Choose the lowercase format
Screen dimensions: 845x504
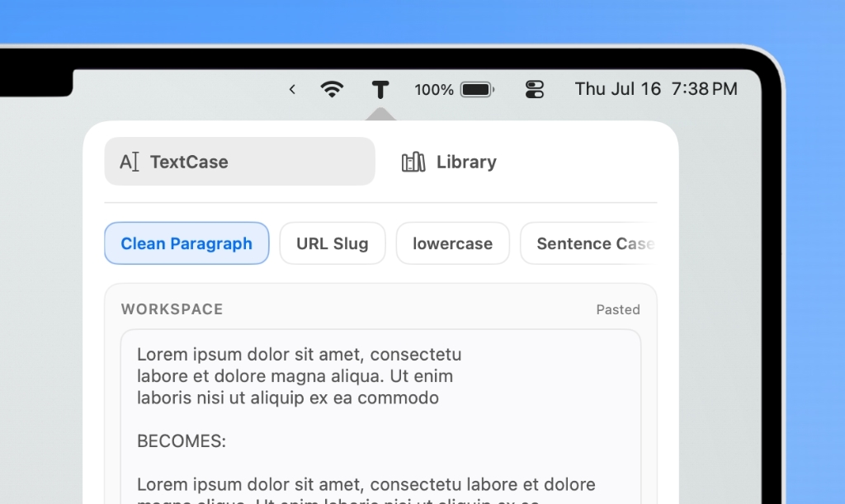pos(453,243)
